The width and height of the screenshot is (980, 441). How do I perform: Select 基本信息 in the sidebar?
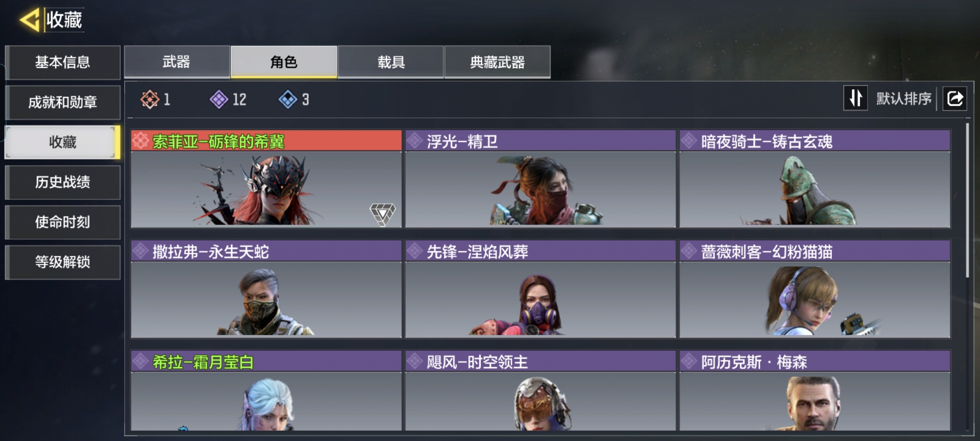[62, 62]
